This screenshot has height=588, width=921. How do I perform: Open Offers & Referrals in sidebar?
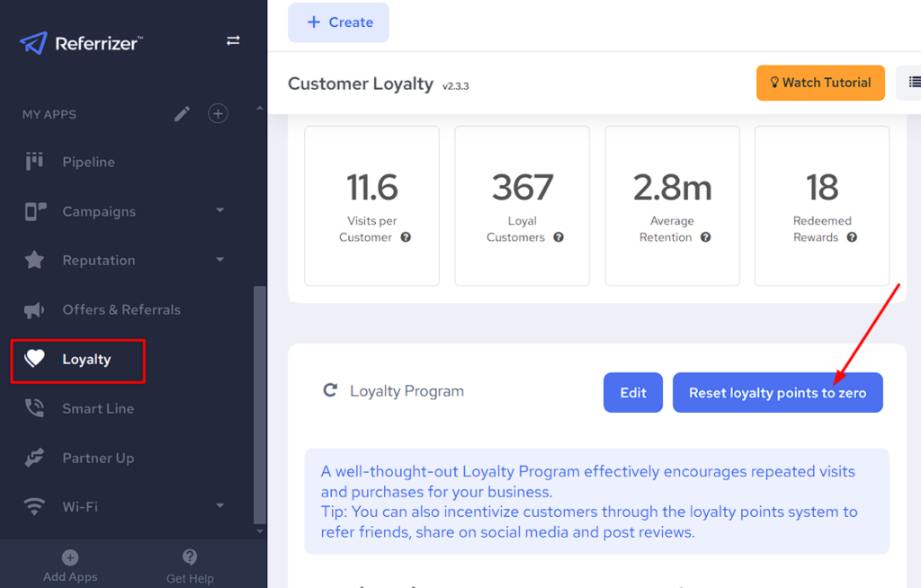click(121, 309)
